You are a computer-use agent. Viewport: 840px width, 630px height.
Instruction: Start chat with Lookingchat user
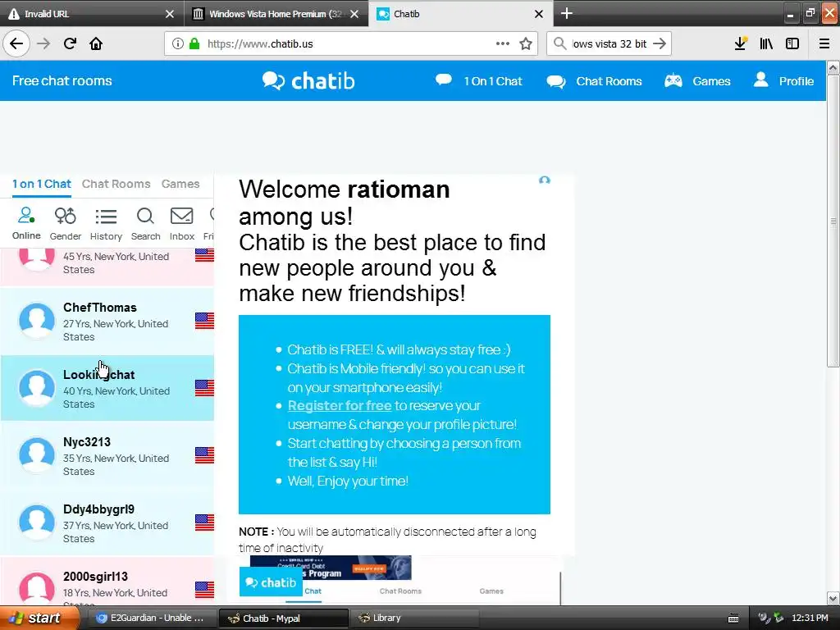coord(107,388)
